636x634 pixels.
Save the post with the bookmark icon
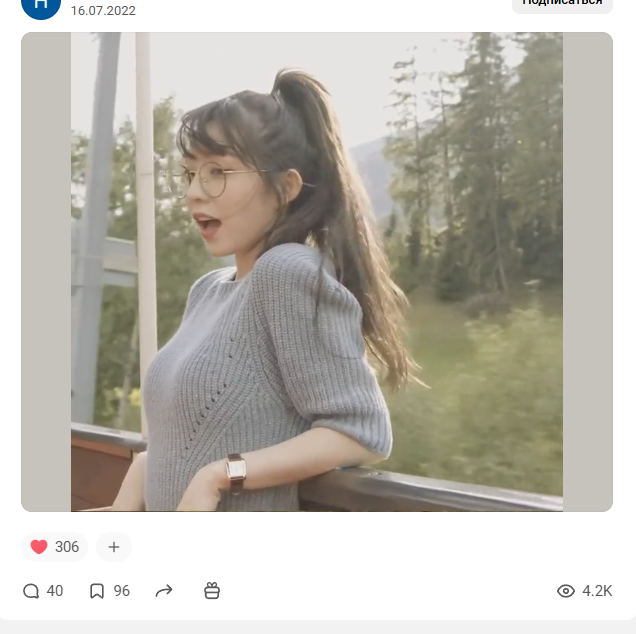(97, 591)
